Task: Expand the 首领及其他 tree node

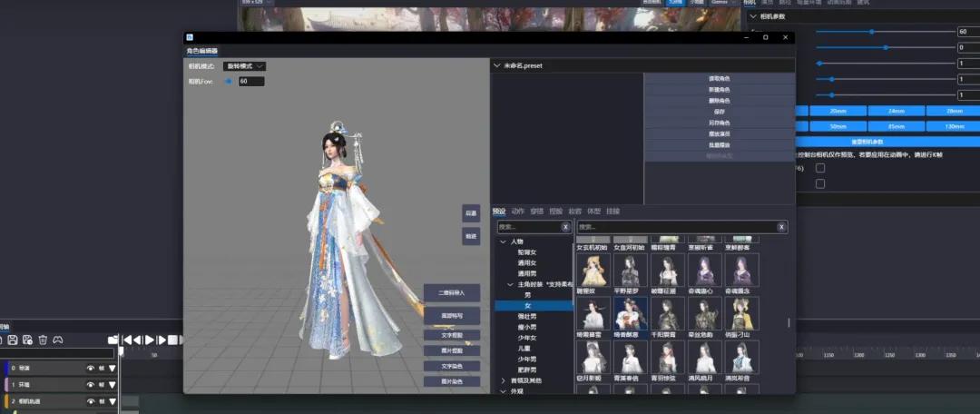Action: tap(504, 380)
